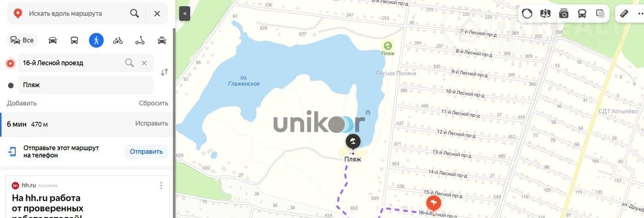Click the "Отправить" button
The height and width of the screenshot is (218, 644).
point(146,152)
